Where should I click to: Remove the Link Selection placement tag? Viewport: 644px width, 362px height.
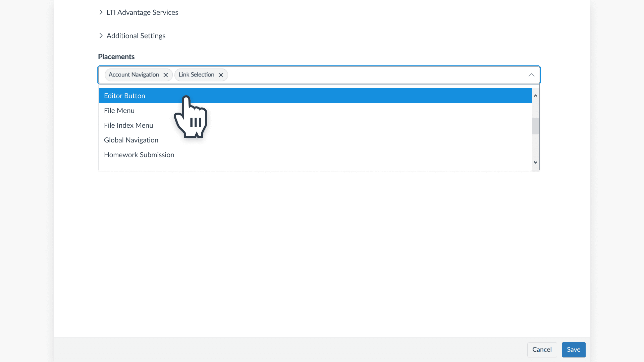[221, 75]
